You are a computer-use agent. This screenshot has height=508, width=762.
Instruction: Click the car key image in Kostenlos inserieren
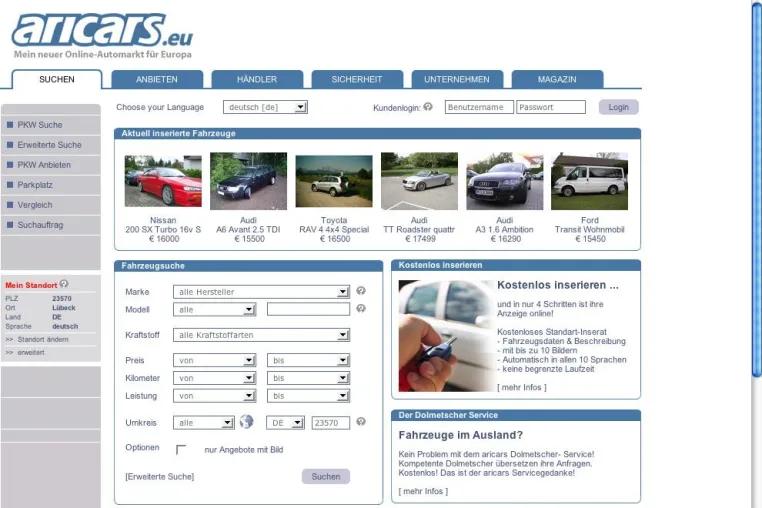click(x=447, y=336)
